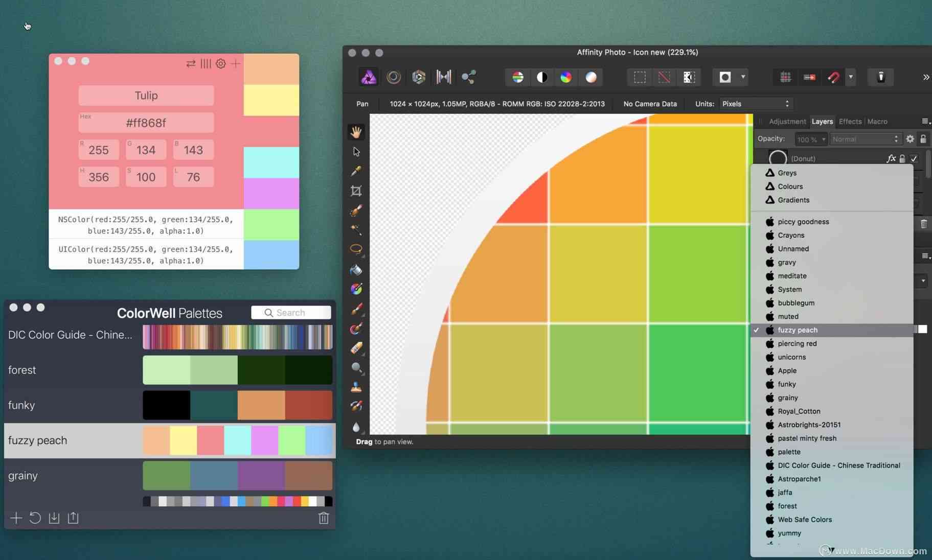Viewport: 932px width, 560px height.
Task: Click plus icon in ColorWell title bar
Action: (x=236, y=63)
